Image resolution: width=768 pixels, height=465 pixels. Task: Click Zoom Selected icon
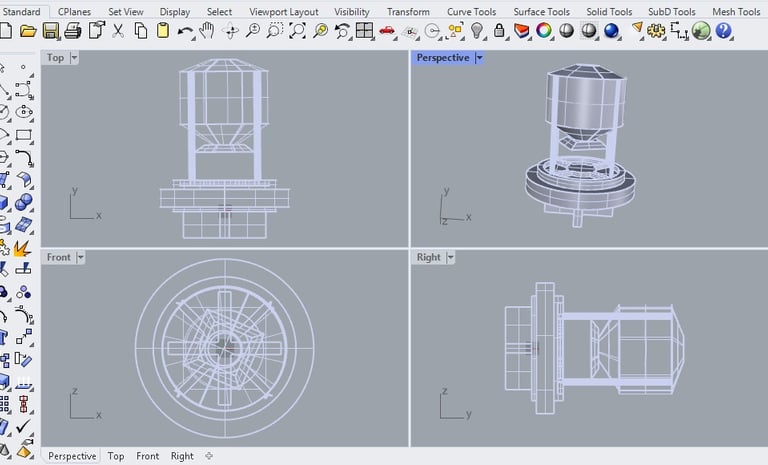pos(320,31)
